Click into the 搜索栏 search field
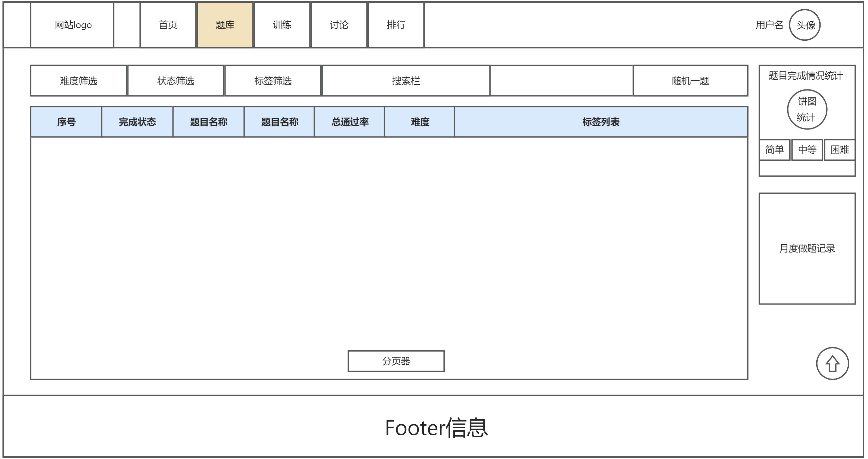 point(406,81)
